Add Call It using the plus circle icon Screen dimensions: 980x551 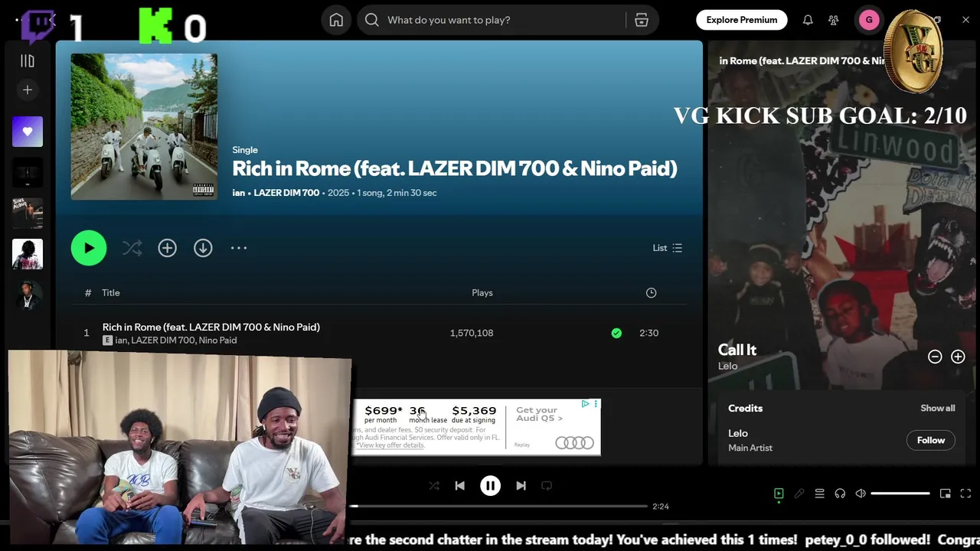pos(958,357)
